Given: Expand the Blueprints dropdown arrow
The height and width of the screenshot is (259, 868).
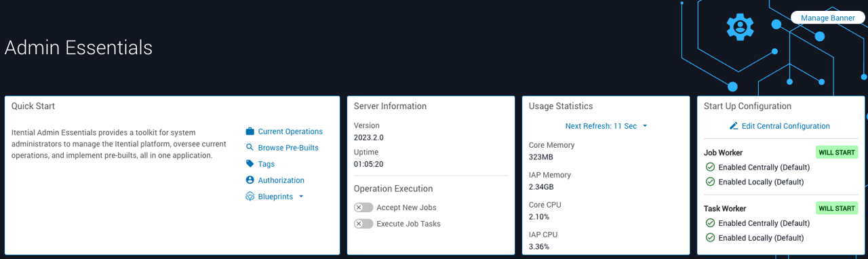Looking at the screenshot, I should (301, 197).
